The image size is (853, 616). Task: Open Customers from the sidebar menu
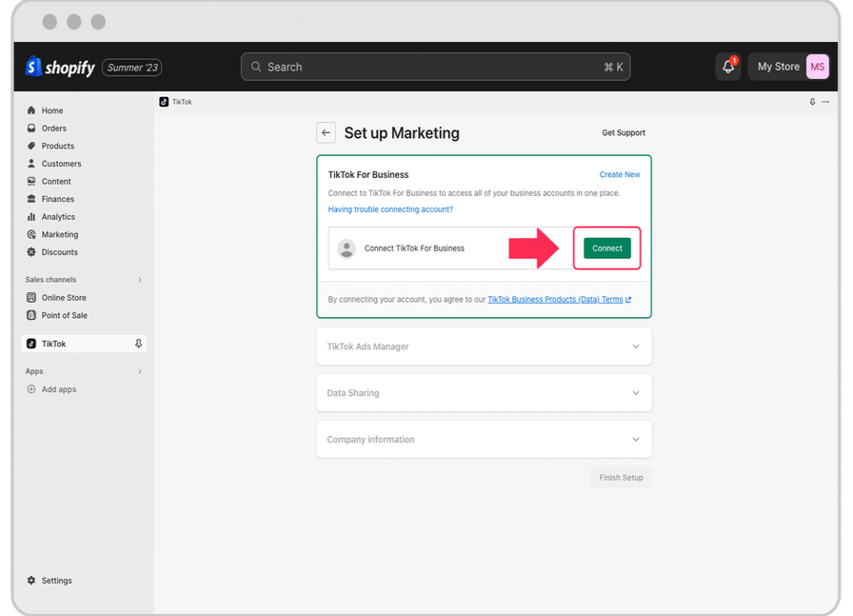(x=32, y=163)
